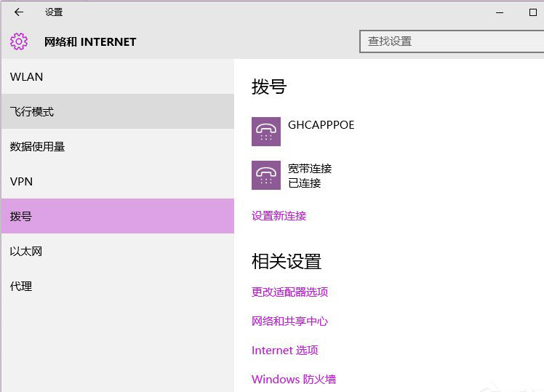Open the WLAN settings section

pyautogui.click(x=27, y=77)
